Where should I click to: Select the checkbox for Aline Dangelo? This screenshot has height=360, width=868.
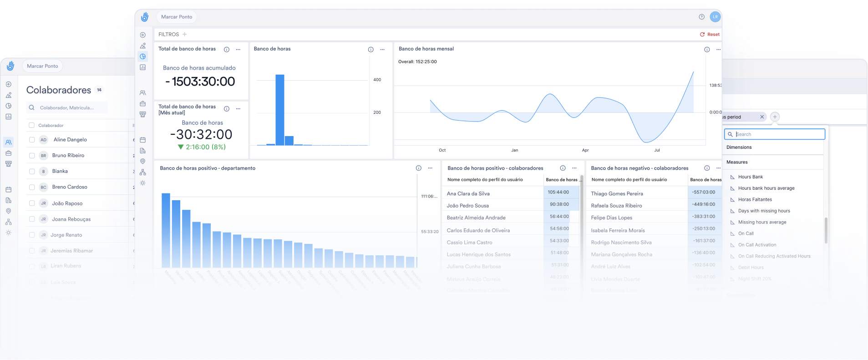[32, 140]
